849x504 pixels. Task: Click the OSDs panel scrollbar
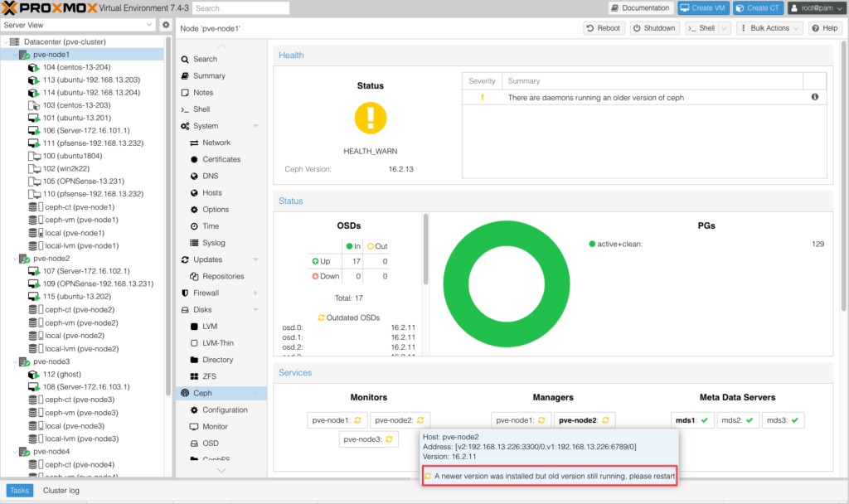pyautogui.click(x=425, y=249)
